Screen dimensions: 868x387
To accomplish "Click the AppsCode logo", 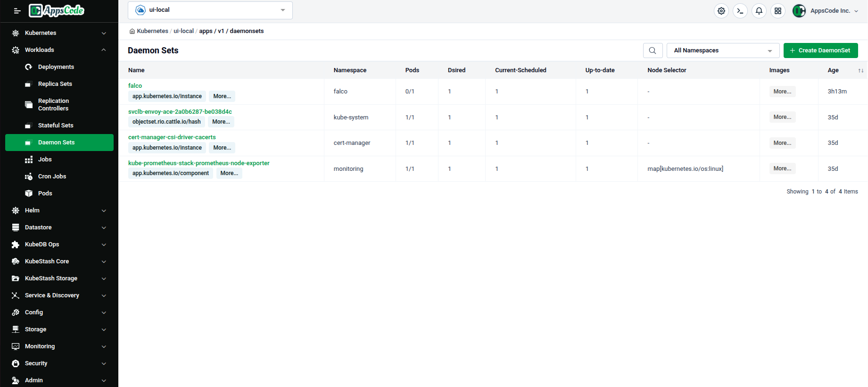I will tap(57, 10).
